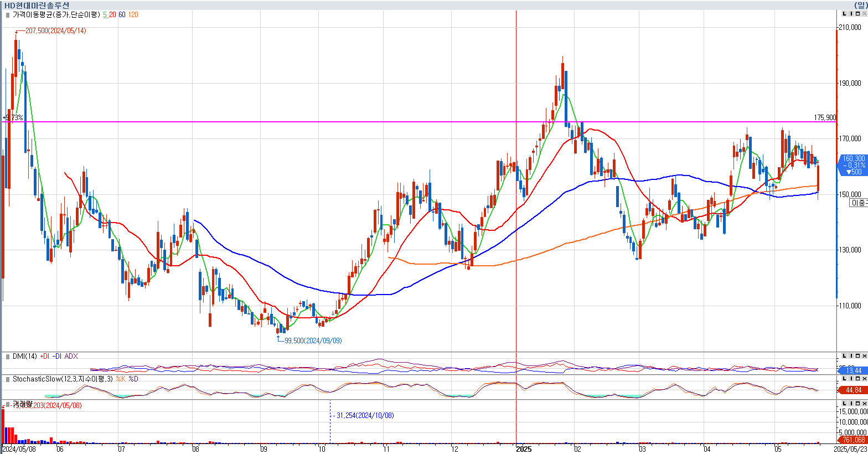Click the 가격이동평균(종가,단순이평) indicator label
The width and height of the screenshot is (868, 454).
point(56,15)
